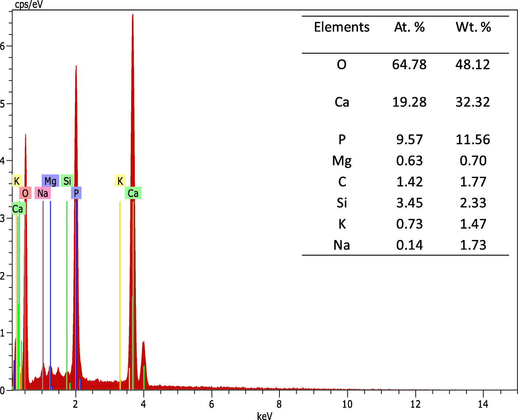Click the yellow K marker line at 3.3 keV
The width and height of the screenshot is (518, 420).
(120, 295)
